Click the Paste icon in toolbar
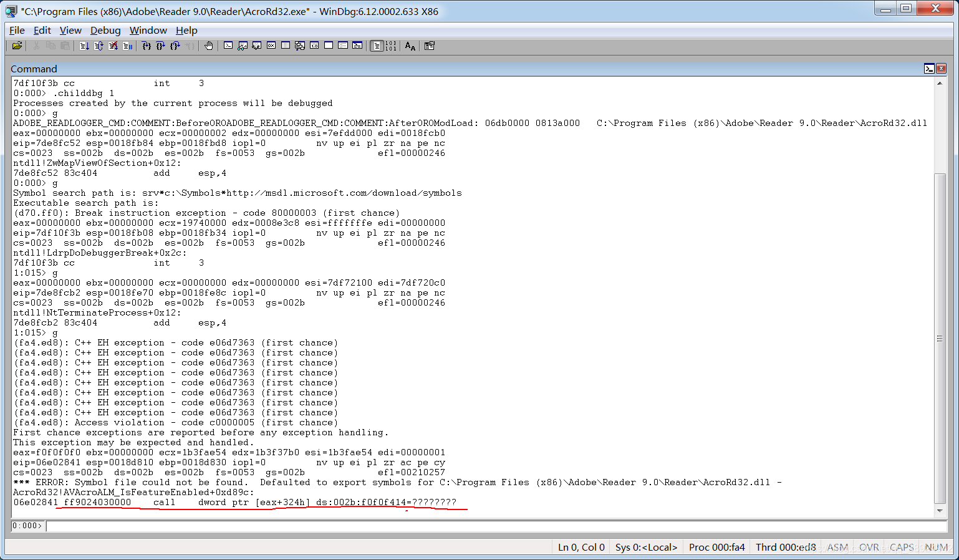The width and height of the screenshot is (959, 560). click(x=65, y=46)
